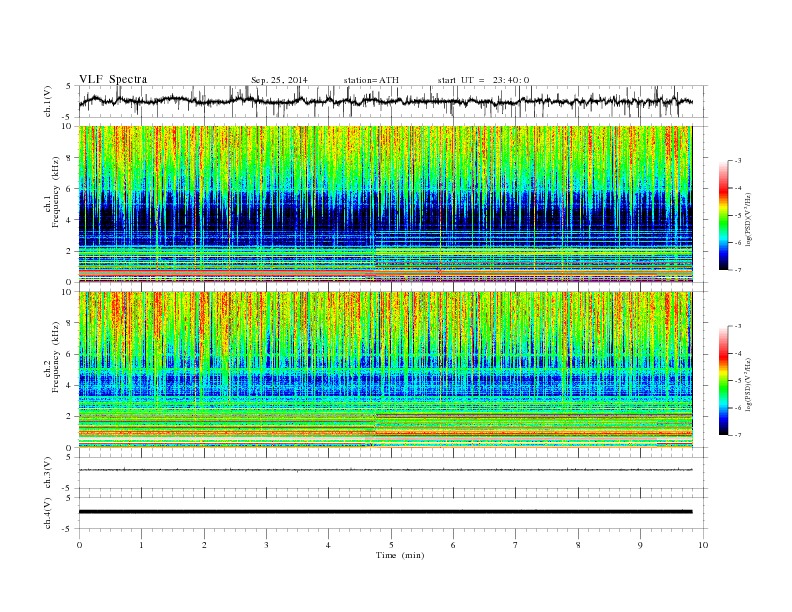Click the "-7" label on ch.1 color bar
This screenshot has height=612, width=792.
pos(737,270)
